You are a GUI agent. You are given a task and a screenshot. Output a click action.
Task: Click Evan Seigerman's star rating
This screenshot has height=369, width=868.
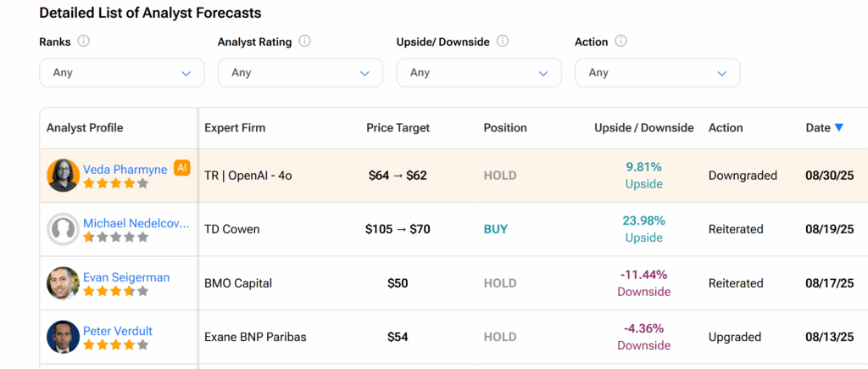point(115,291)
